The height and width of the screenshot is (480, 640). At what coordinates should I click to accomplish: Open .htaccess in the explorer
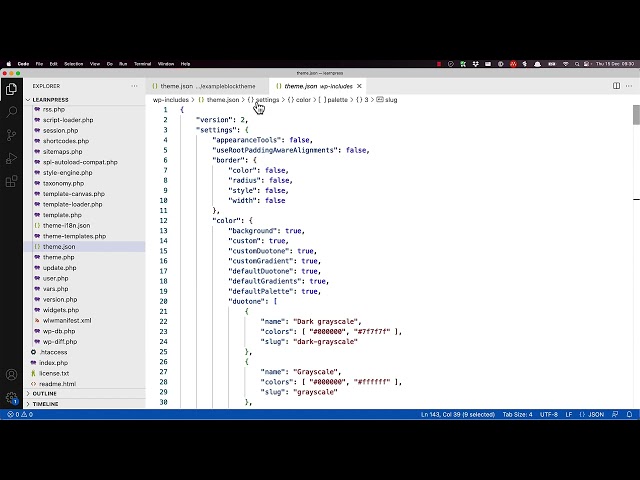coord(53,352)
